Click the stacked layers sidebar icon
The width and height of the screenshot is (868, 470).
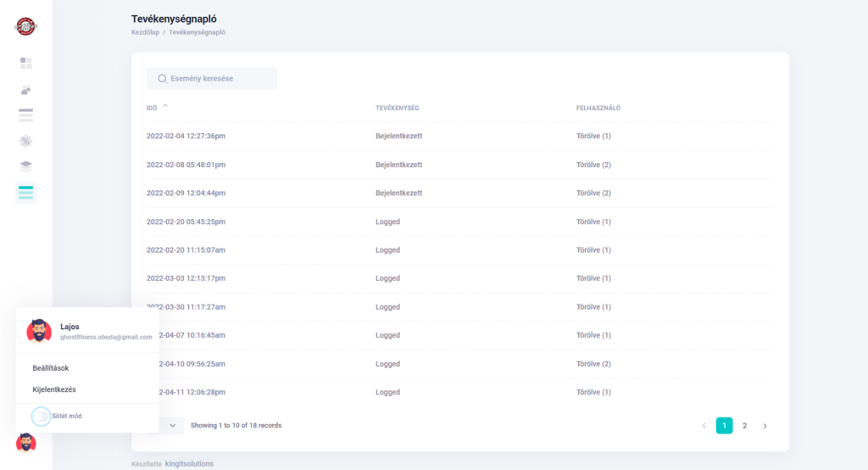tap(25, 166)
